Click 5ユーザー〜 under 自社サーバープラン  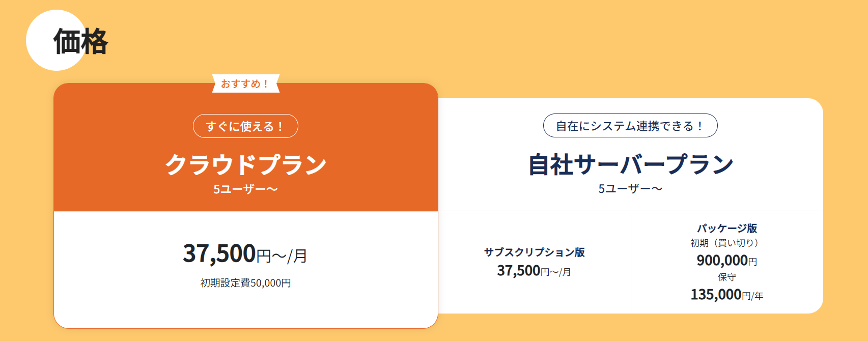click(630, 189)
